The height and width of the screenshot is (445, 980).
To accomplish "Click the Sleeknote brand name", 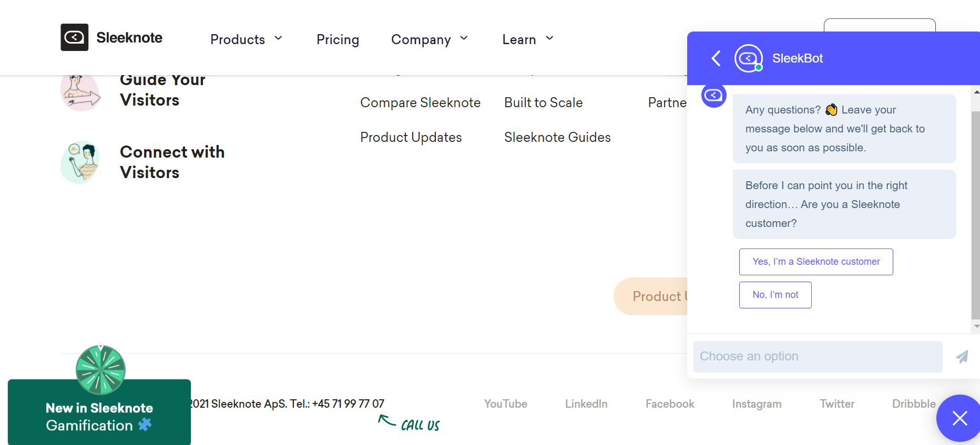I will point(129,38).
